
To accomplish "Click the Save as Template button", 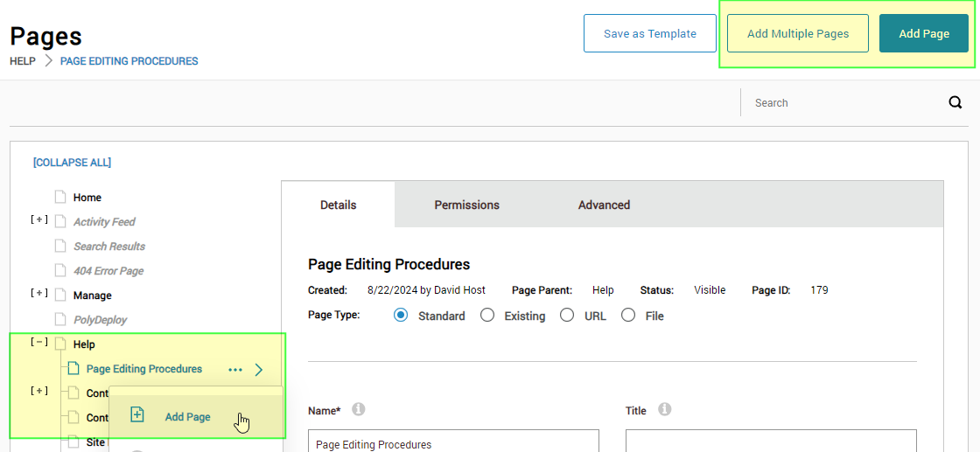I will (x=649, y=34).
